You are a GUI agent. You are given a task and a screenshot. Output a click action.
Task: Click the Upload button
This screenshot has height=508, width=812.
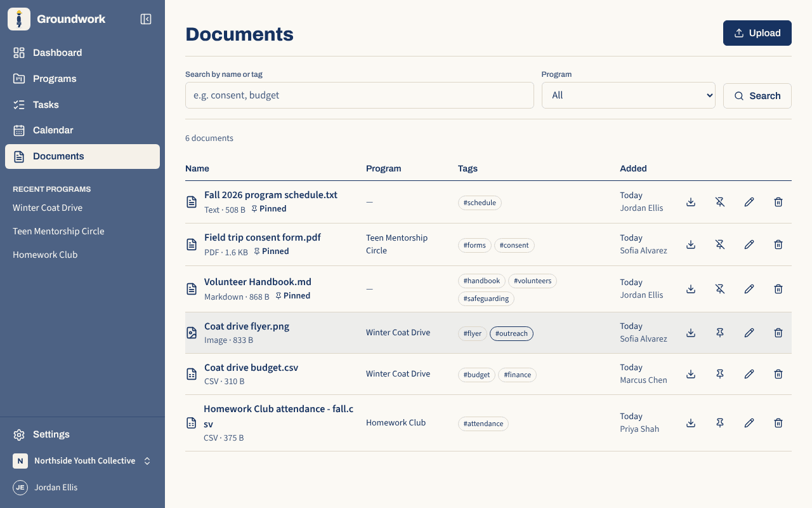coord(757,33)
